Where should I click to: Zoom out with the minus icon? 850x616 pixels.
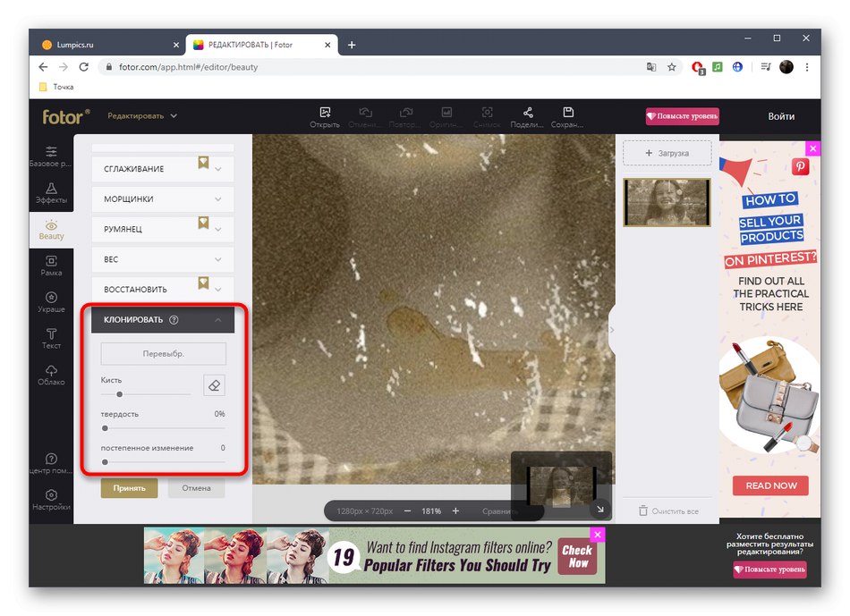click(x=407, y=511)
